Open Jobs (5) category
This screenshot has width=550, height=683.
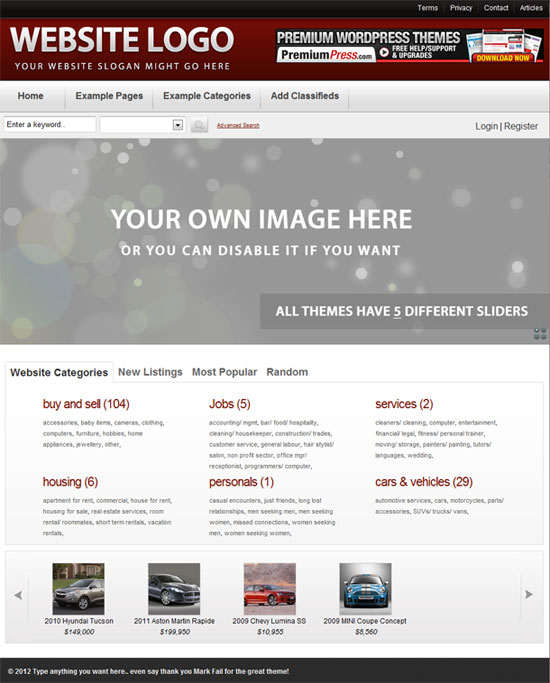pyautogui.click(x=229, y=404)
